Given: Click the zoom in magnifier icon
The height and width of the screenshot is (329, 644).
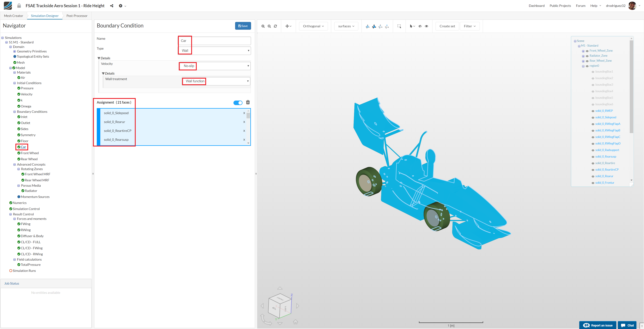Looking at the screenshot, I should (x=263, y=26).
